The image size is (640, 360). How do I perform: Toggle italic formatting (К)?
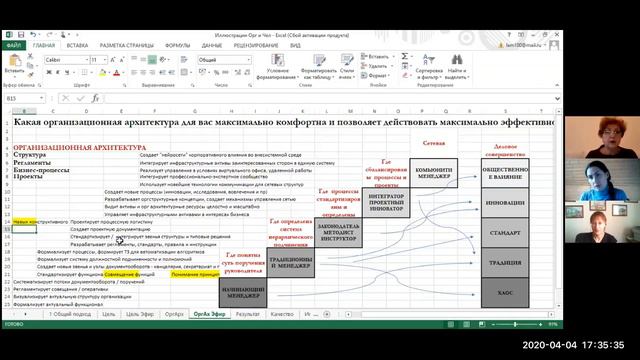pyautogui.click(x=58, y=72)
